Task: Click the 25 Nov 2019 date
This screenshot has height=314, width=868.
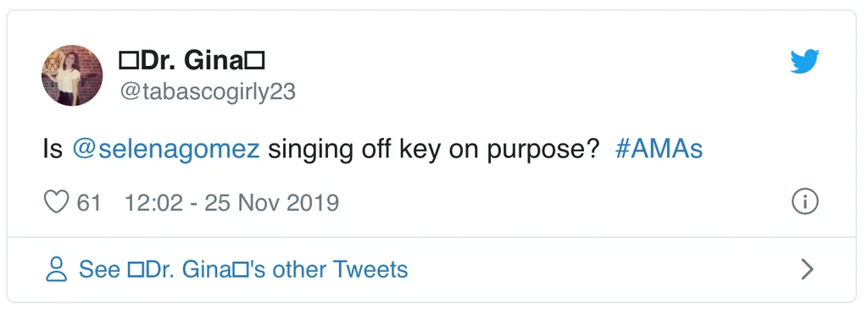Action: click(x=271, y=203)
